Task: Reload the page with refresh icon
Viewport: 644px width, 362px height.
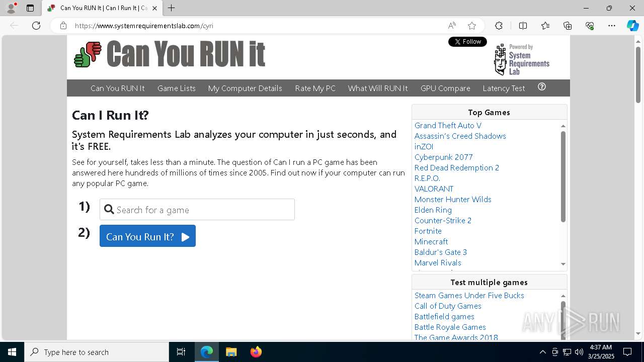Action: (36, 26)
